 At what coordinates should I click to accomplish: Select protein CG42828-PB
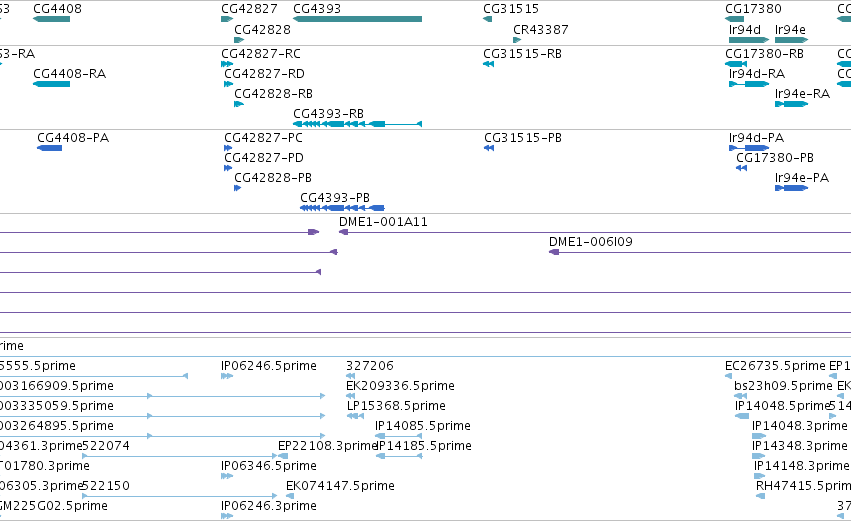[272, 178]
